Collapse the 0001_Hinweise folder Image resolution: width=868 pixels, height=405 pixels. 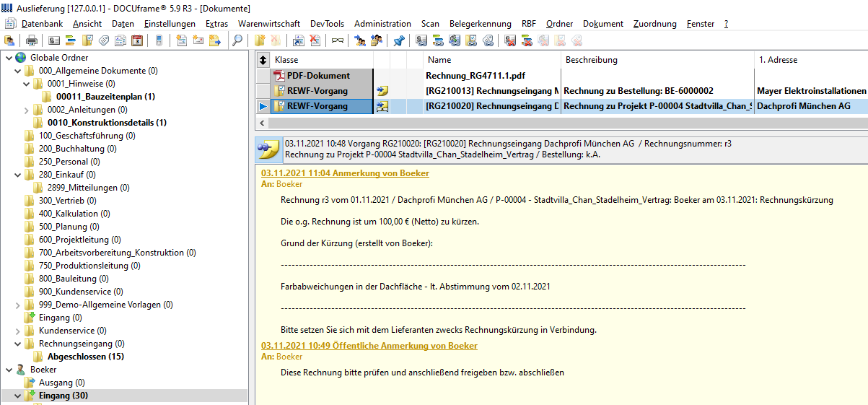pyautogui.click(x=26, y=84)
